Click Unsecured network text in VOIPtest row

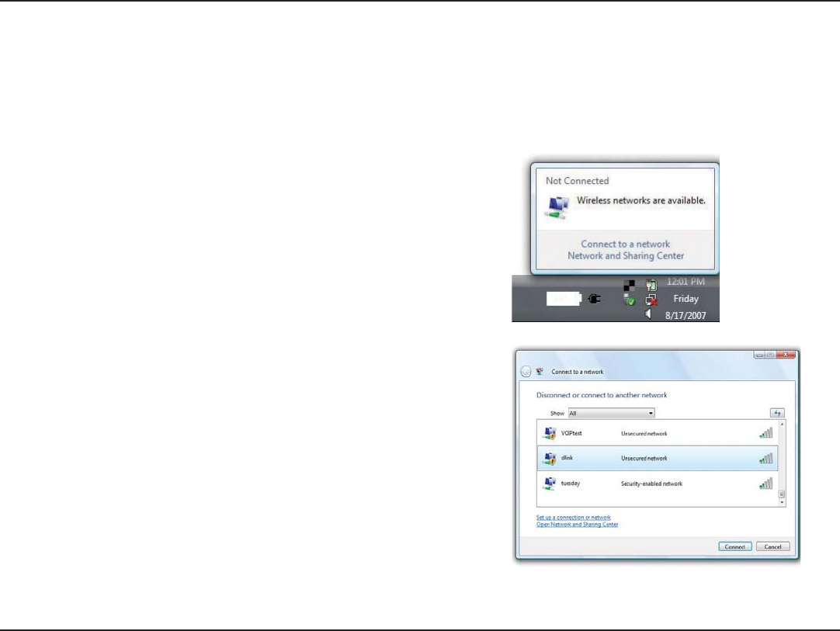644,434
